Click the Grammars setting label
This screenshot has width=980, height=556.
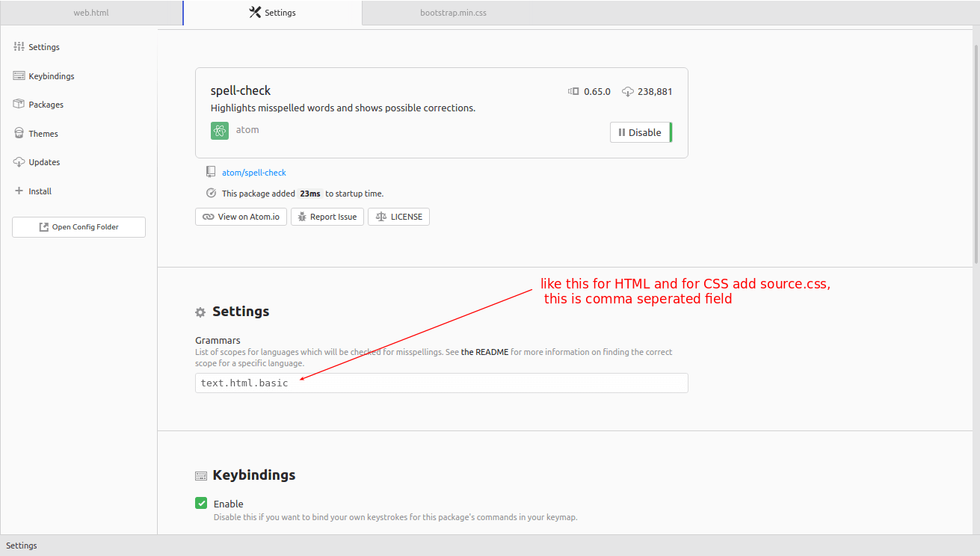(x=218, y=340)
